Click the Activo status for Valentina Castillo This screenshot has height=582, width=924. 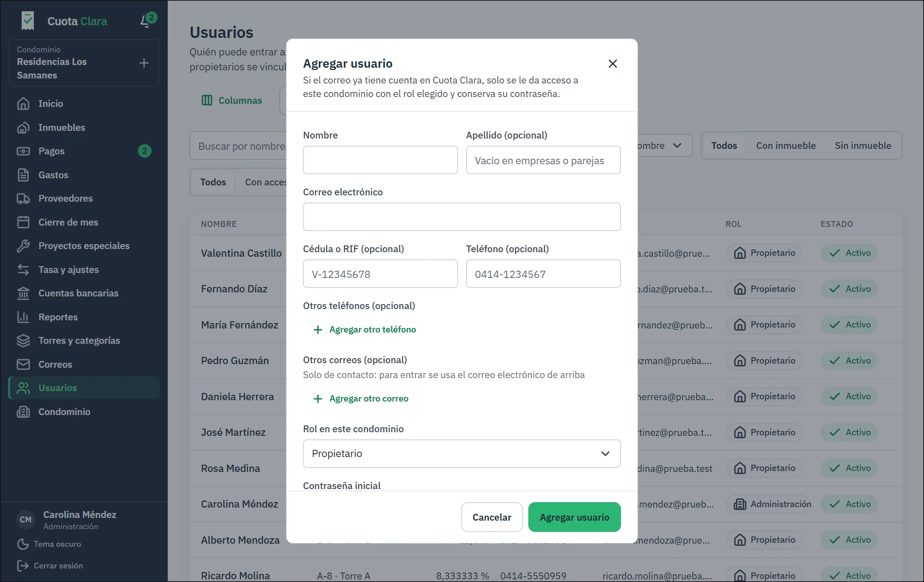tap(849, 253)
